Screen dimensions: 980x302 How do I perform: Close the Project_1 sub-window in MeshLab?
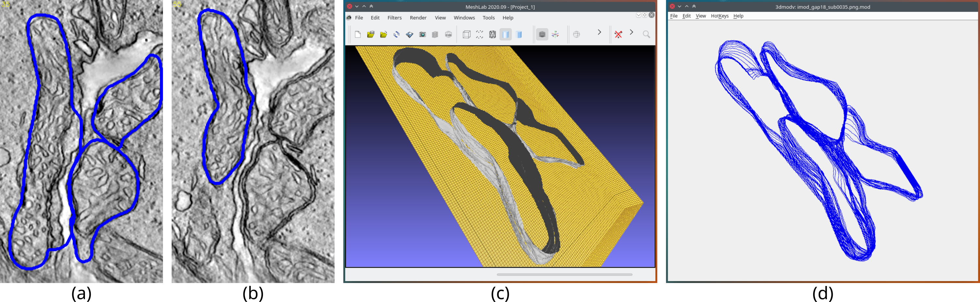(652, 15)
